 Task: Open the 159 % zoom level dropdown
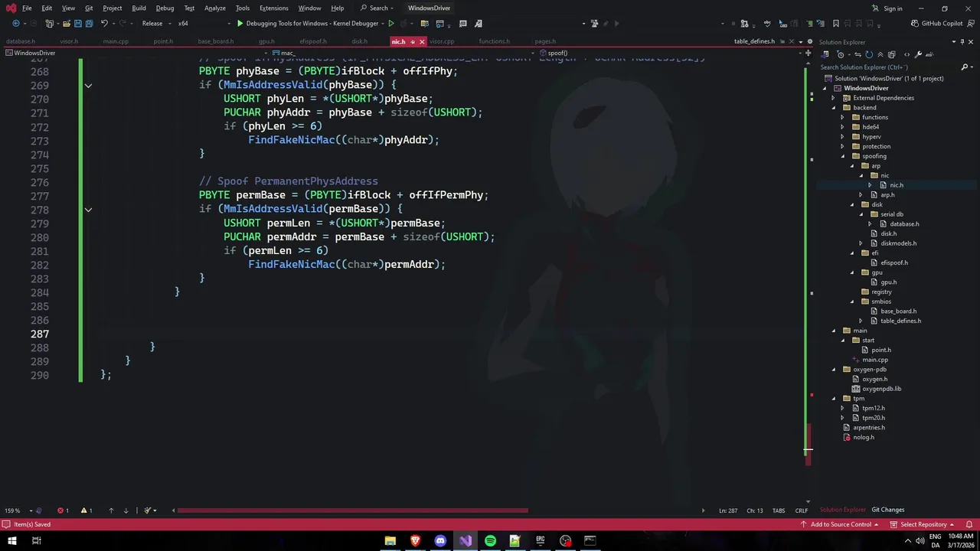(18, 510)
